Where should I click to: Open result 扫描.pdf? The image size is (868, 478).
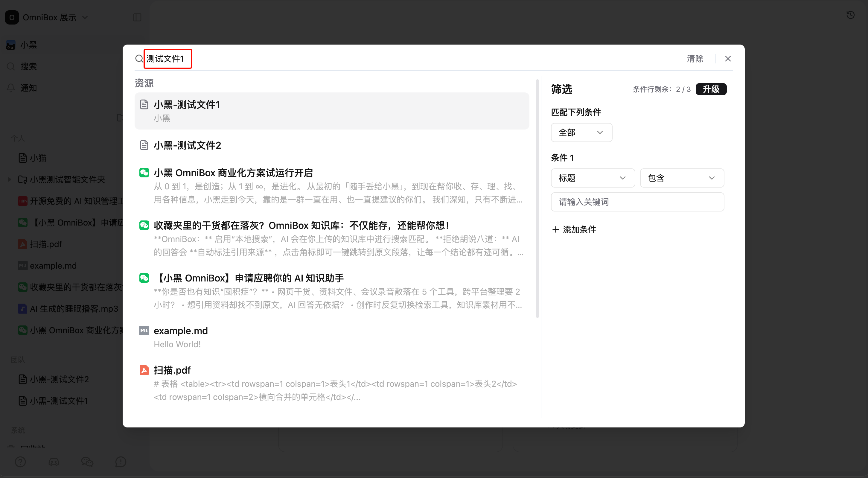[332, 383]
